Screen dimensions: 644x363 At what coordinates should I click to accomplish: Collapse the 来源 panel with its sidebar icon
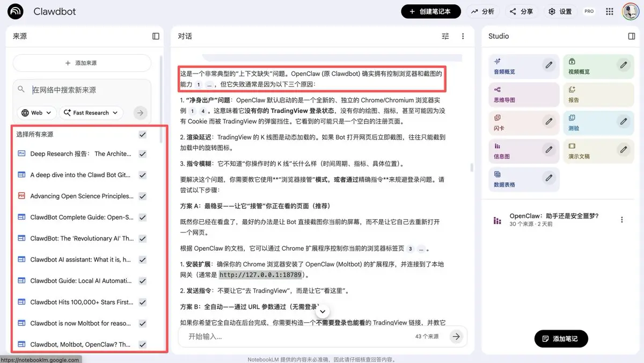156,36
